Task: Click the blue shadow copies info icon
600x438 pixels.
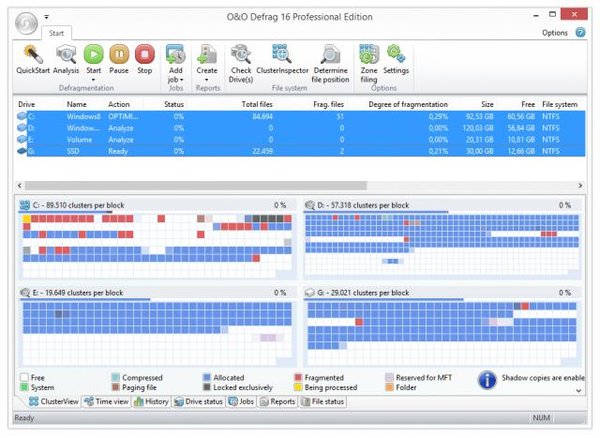Action: [487, 381]
